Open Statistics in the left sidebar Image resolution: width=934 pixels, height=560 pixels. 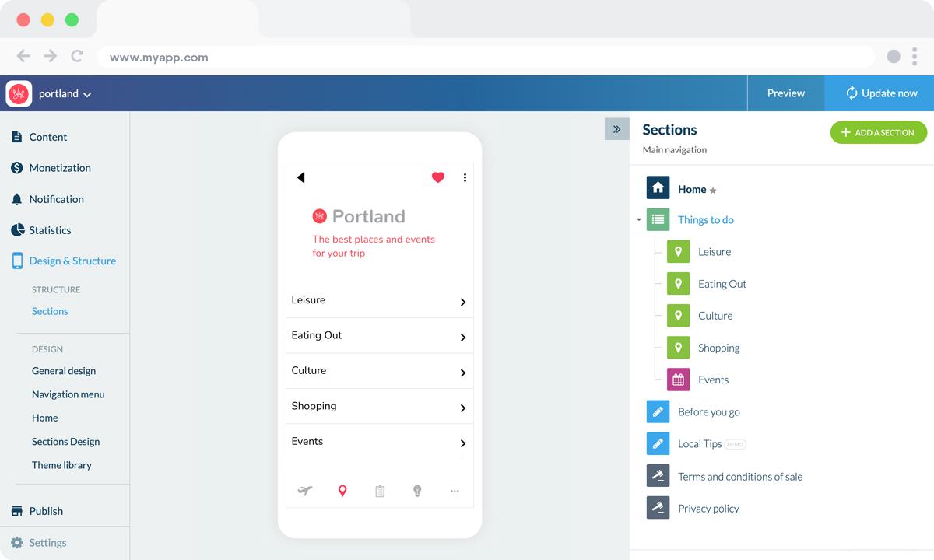(x=50, y=230)
